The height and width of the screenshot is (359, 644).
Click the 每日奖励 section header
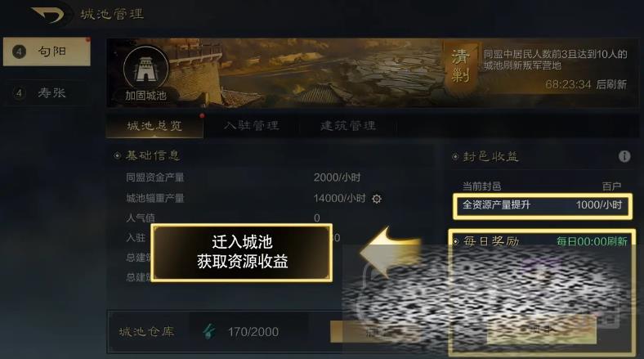[x=491, y=241]
